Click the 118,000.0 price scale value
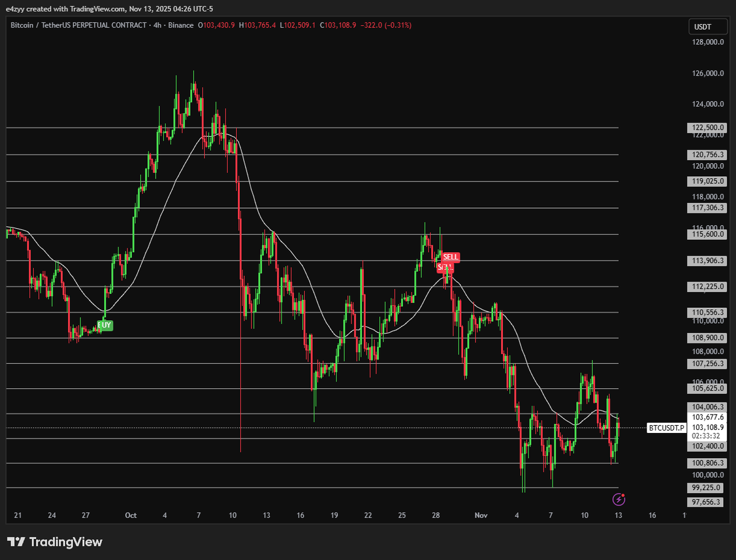Viewport: 736px width, 560px height. 707,197
